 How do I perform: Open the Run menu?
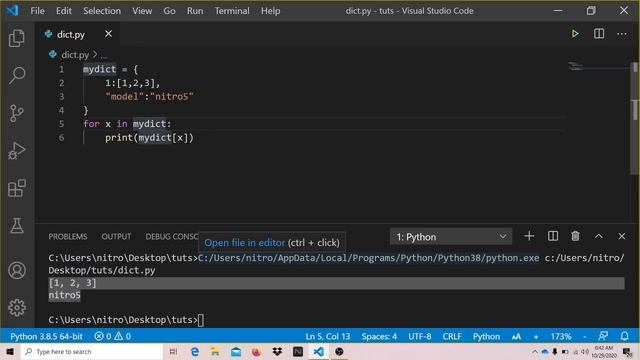tap(195, 11)
